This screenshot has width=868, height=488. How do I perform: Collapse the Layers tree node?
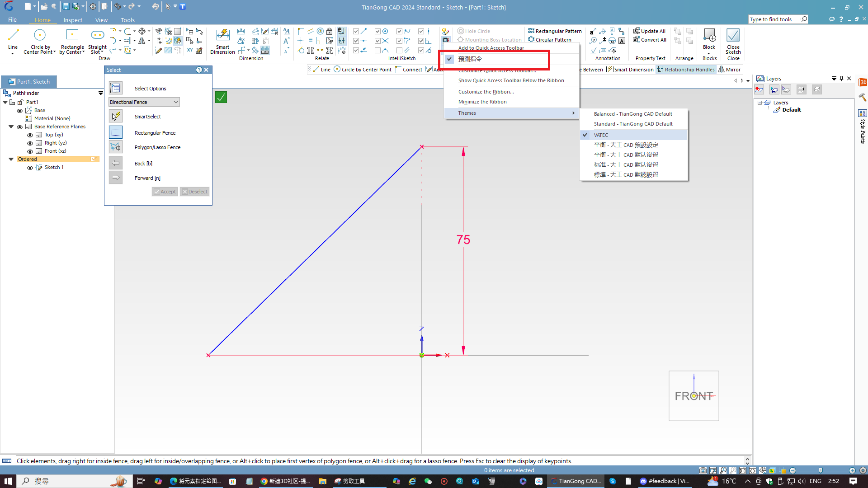pyautogui.click(x=760, y=103)
